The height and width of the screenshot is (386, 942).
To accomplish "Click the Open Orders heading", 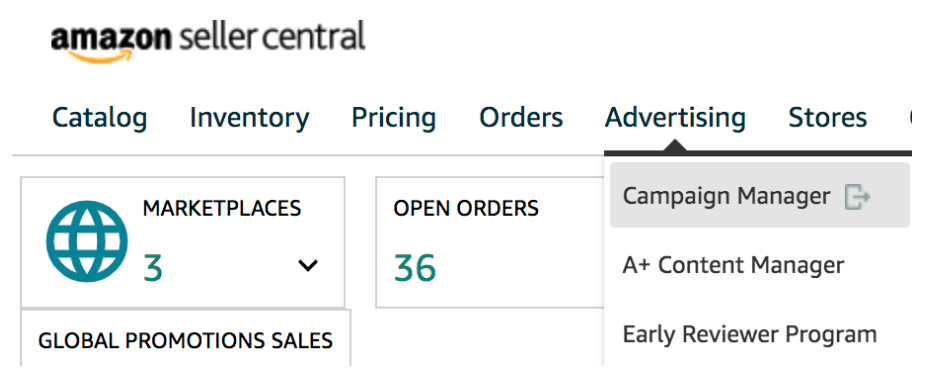I will point(466,208).
